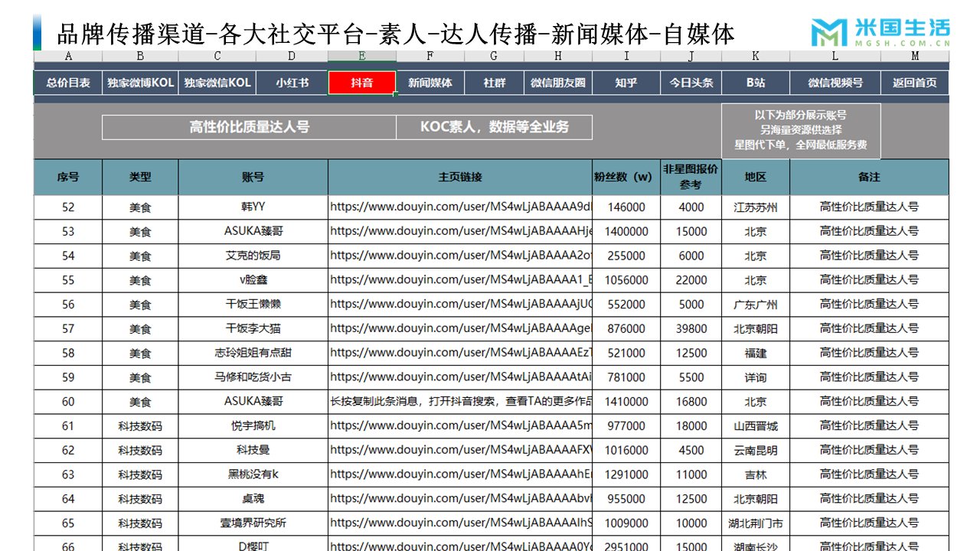Open the douyin link for 科技曼

click(460, 450)
